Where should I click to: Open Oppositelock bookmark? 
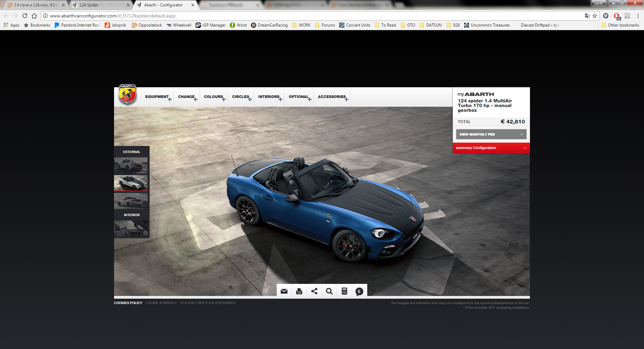point(147,25)
